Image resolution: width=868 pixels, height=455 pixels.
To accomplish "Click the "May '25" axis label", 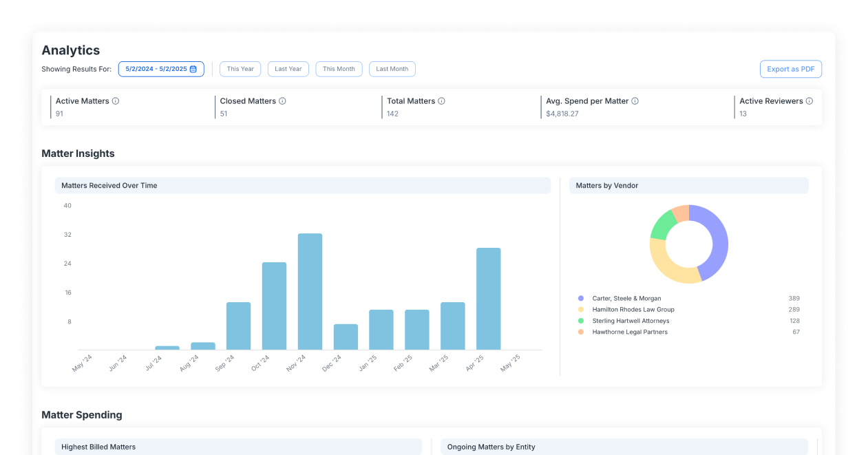I will (x=511, y=363).
